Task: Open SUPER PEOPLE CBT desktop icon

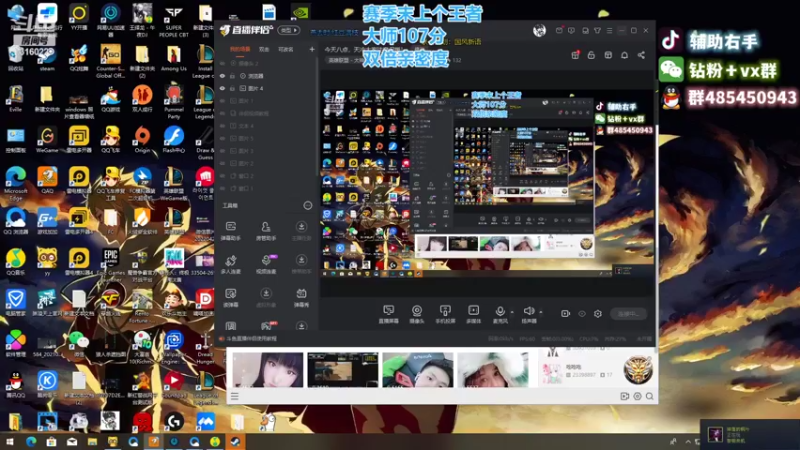Action: coord(173,20)
